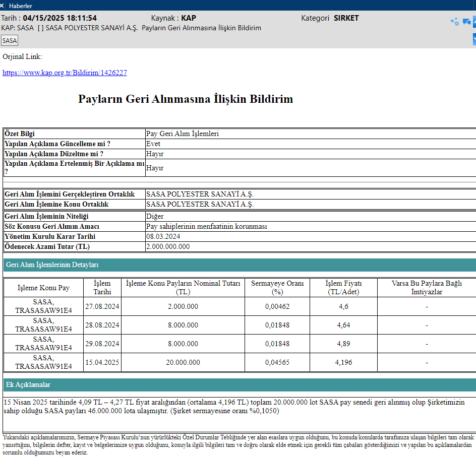Click the KAP: SASA headline line

tap(131, 28)
